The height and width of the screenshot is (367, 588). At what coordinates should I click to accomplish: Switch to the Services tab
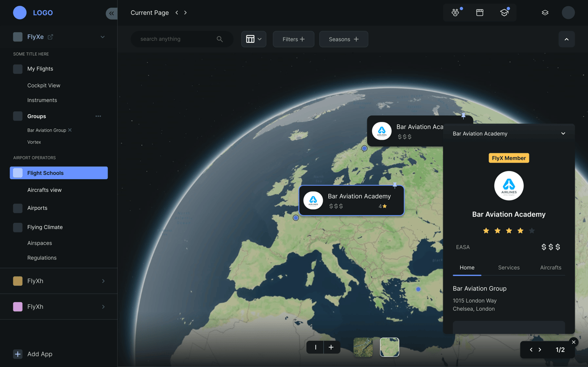pos(509,268)
